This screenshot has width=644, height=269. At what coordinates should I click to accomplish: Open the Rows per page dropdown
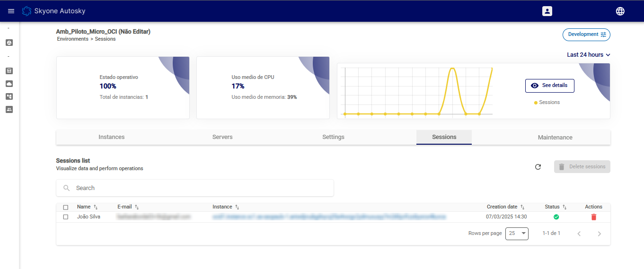pos(517,234)
